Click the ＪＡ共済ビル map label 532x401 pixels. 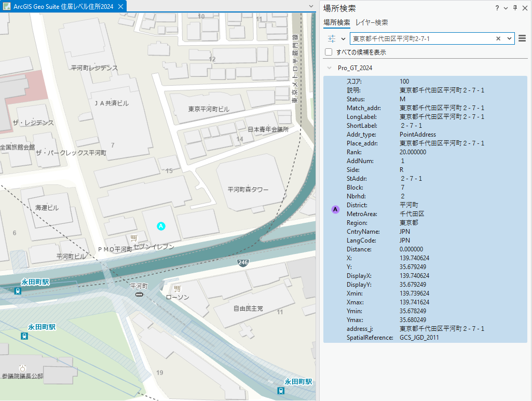click(x=111, y=103)
